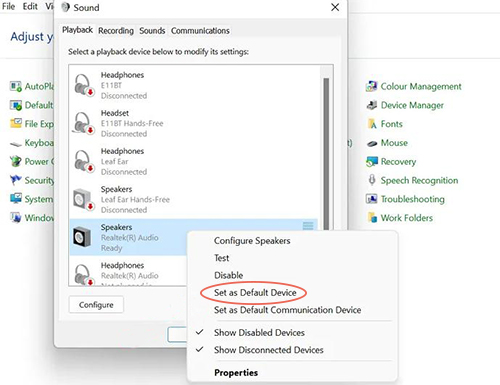
Task: Open Device Manager link
Action: [412, 105]
